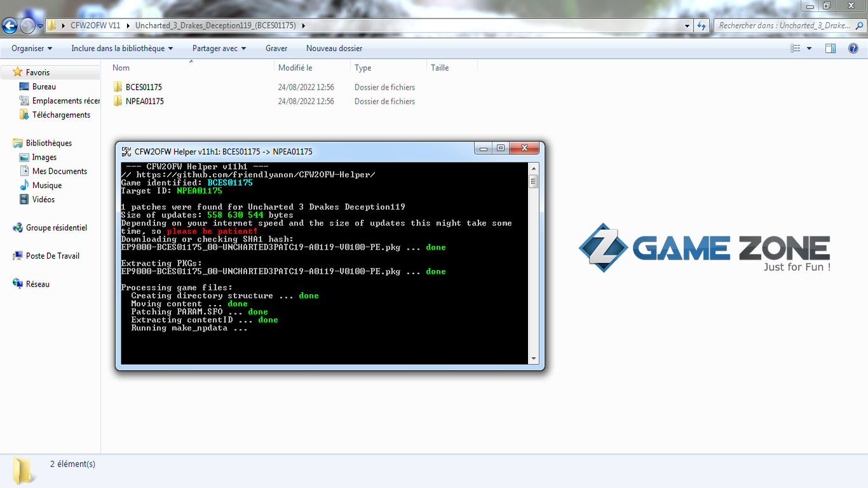This screenshot has height=488, width=868.
Task: Open the Help question mark icon
Action: point(853,48)
